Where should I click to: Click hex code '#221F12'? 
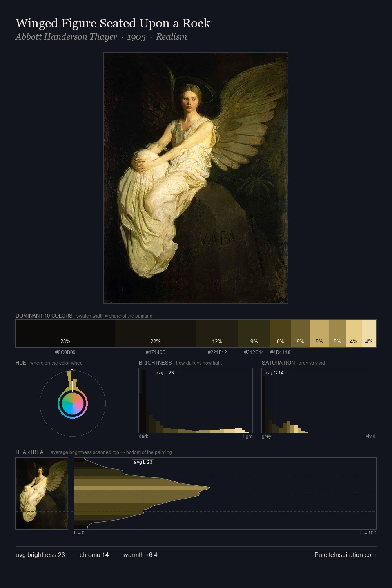tap(217, 352)
